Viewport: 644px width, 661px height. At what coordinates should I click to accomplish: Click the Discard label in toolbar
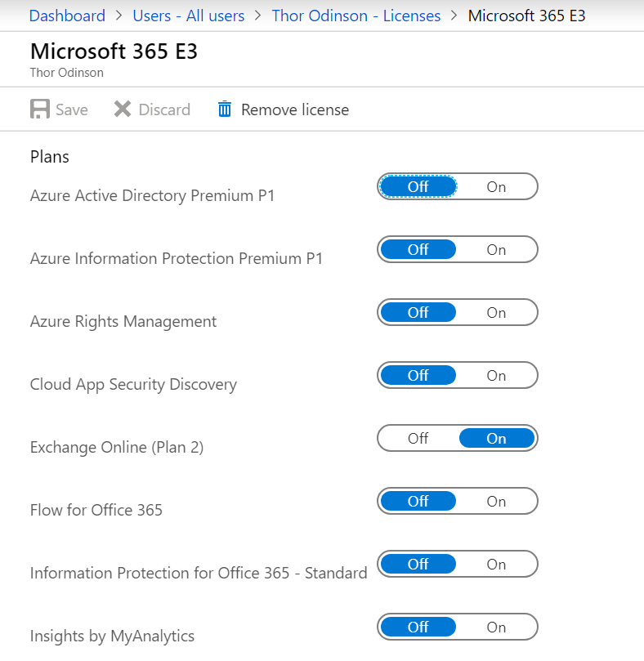pyautogui.click(x=164, y=109)
